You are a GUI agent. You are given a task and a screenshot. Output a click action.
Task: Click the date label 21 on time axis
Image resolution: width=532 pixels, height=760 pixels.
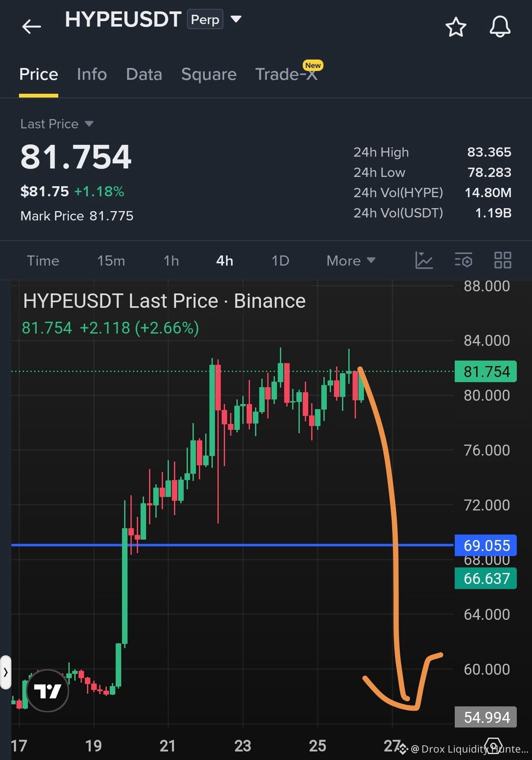click(168, 746)
